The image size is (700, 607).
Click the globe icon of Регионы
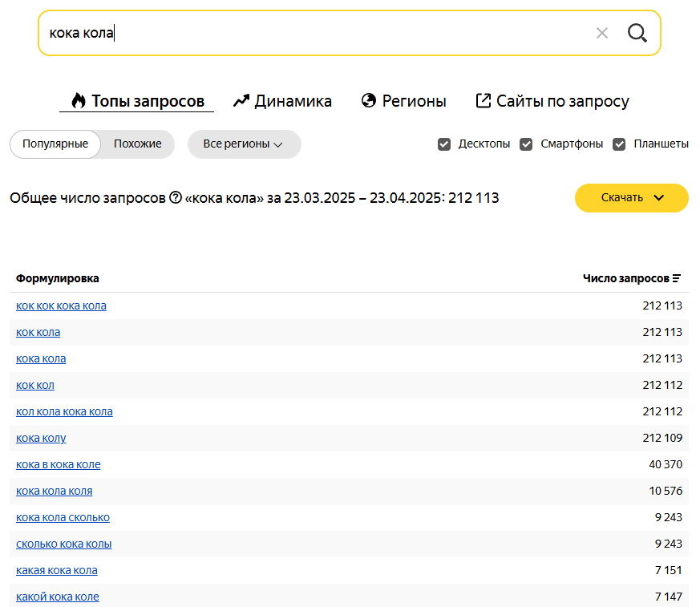pyautogui.click(x=369, y=100)
